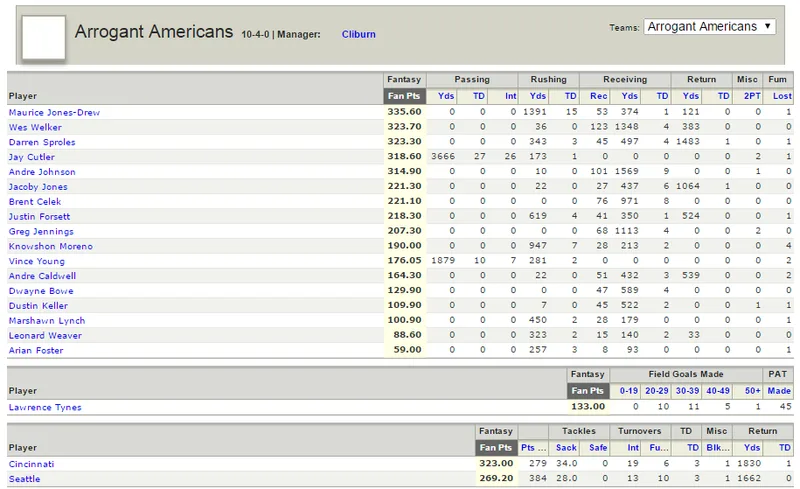The height and width of the screenshot is (489, 800).
Task: Click the blank team logo thumbnail
Action: point(43,37)
